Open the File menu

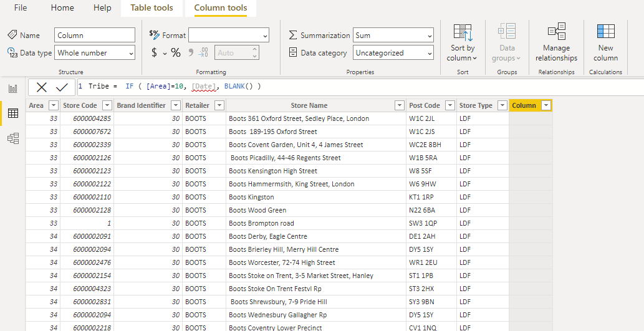coord(21,8)
